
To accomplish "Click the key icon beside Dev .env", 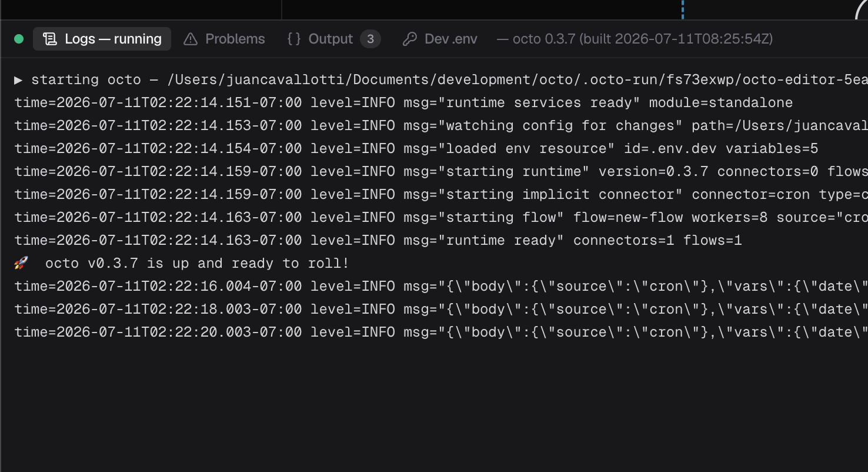I will [x=410, y=39].
